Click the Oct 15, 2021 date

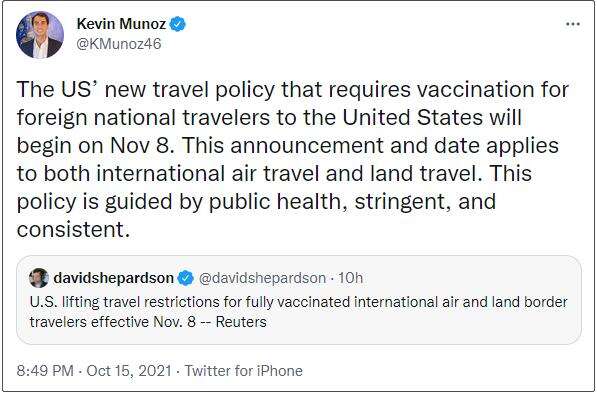(129, 370)
